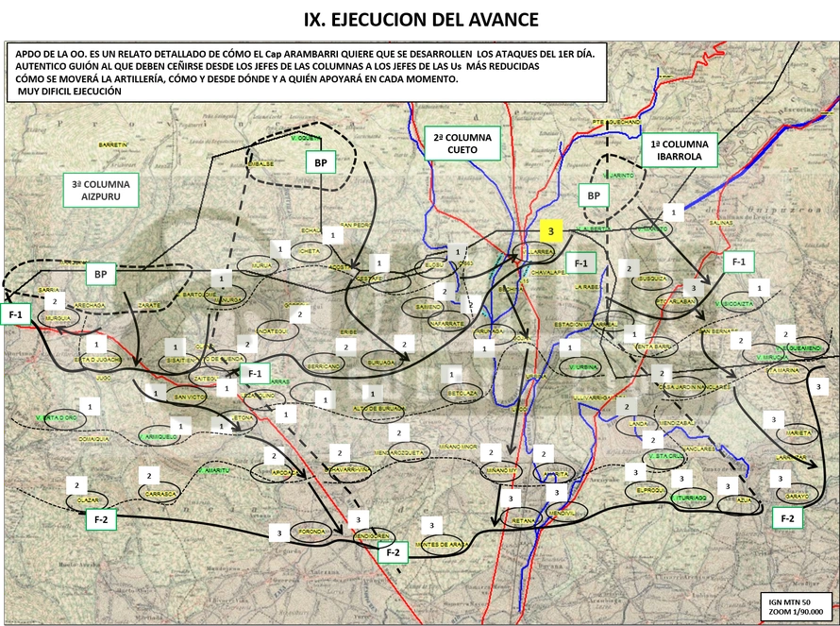Image resolution: width=840 pixels, height=626 pixels.
Task: Select the 3ª COLUMNA AIZPURU label box
Action: [x=101, y=191]
